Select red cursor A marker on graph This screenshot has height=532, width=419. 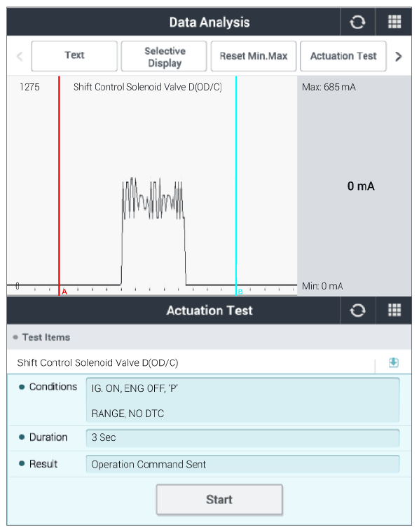tap(64, 292)
